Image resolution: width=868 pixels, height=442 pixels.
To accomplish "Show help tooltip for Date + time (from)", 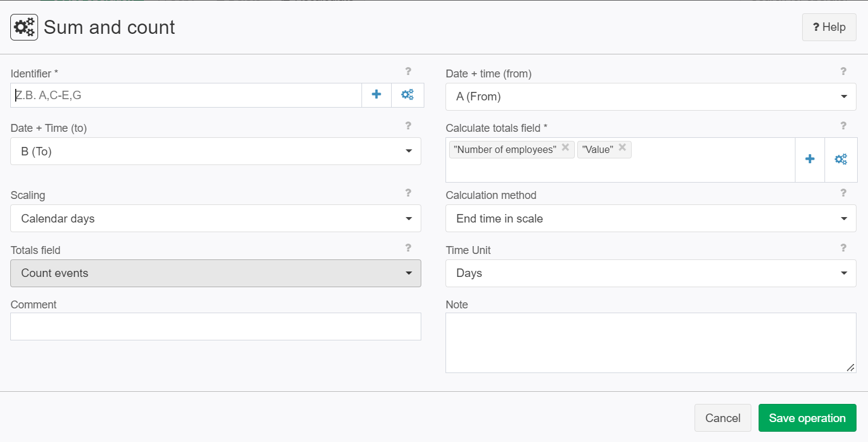I will [843, 71].
